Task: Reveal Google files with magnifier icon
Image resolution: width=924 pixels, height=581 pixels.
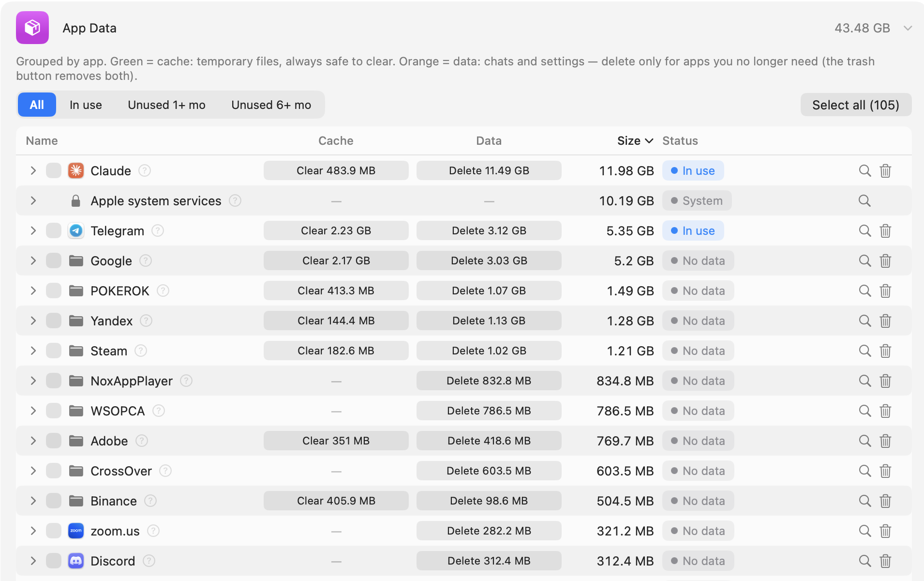Action: (865, 261)
